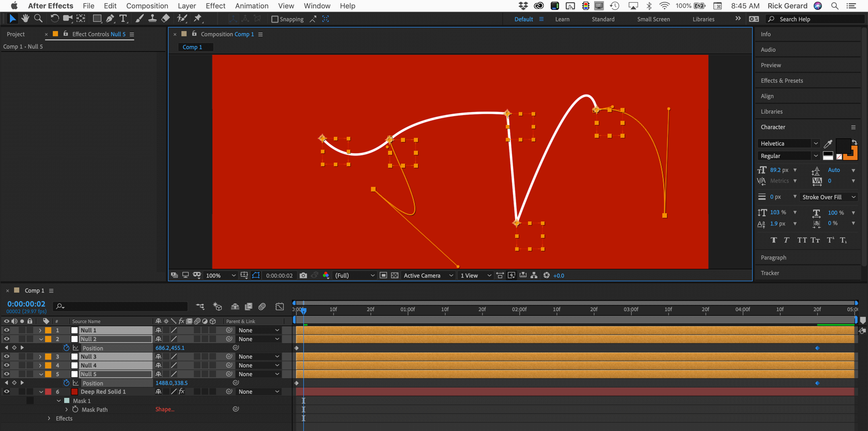868x431 pixels.
Task: Open the Dropbox menu bar icon
Action: pyautogui.click(x=523, y=6)
